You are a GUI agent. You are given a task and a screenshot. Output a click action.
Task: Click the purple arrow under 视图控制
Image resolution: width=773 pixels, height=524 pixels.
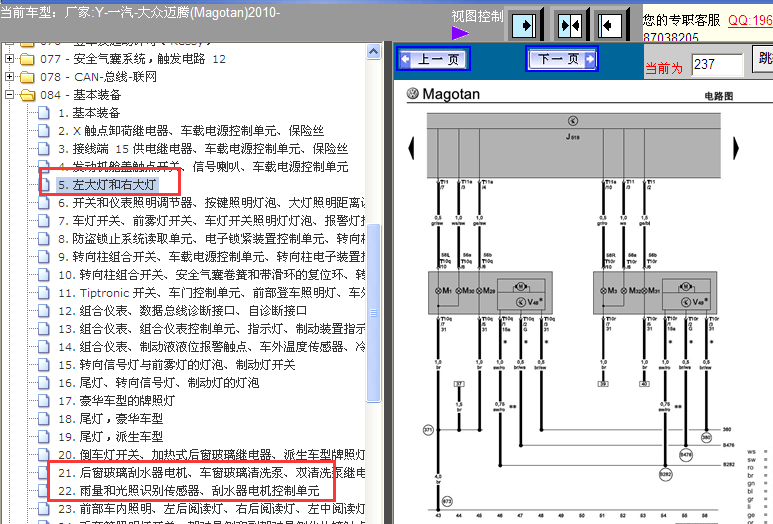click(460, 33)
